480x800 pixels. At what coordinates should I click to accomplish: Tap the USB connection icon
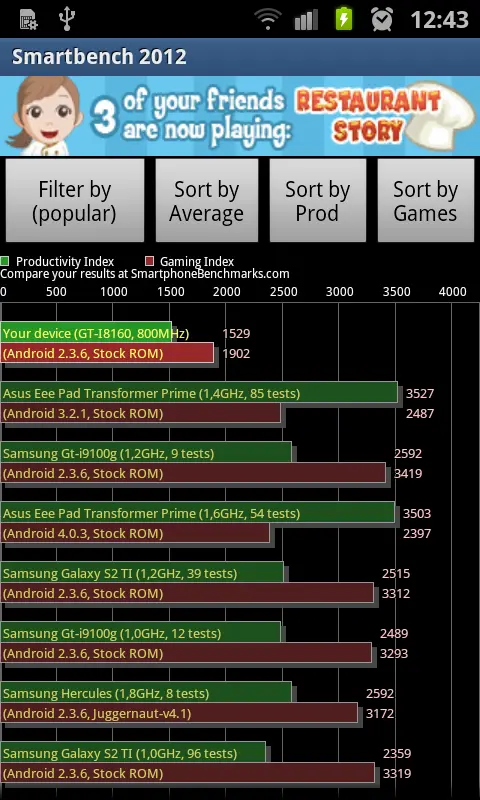pyautogui.click(x=67, y=18)
